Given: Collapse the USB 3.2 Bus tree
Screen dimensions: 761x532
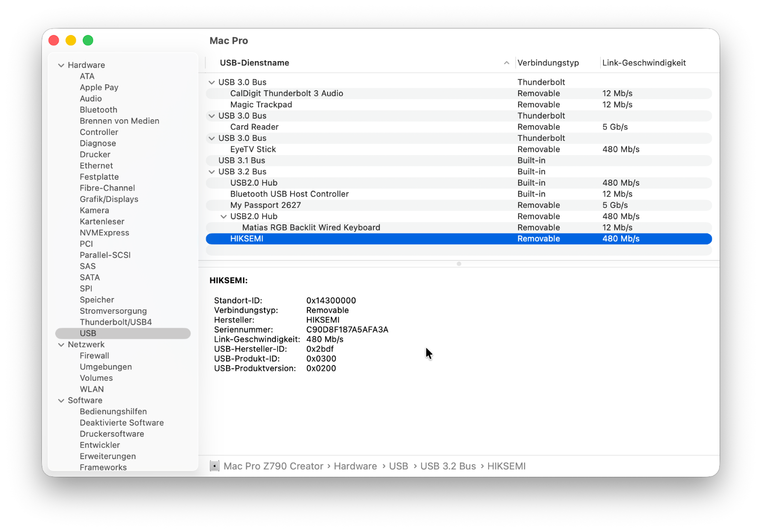Looking at the screenshot, I should [212, 172].
